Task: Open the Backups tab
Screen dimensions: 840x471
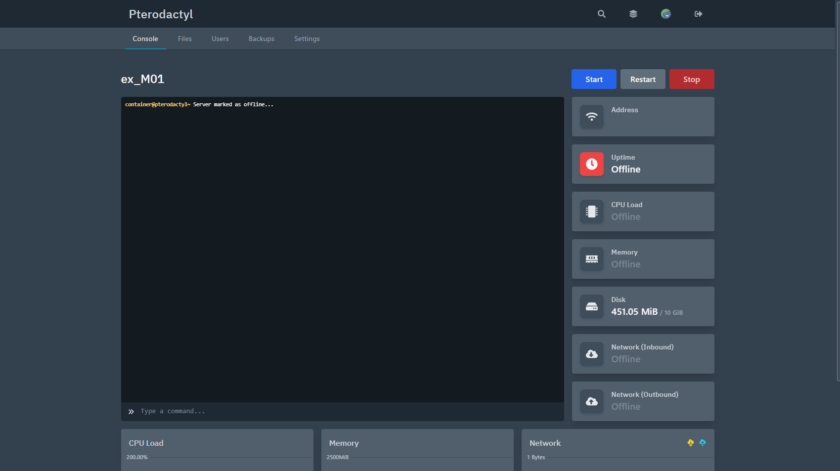Action: coord(261,39)
